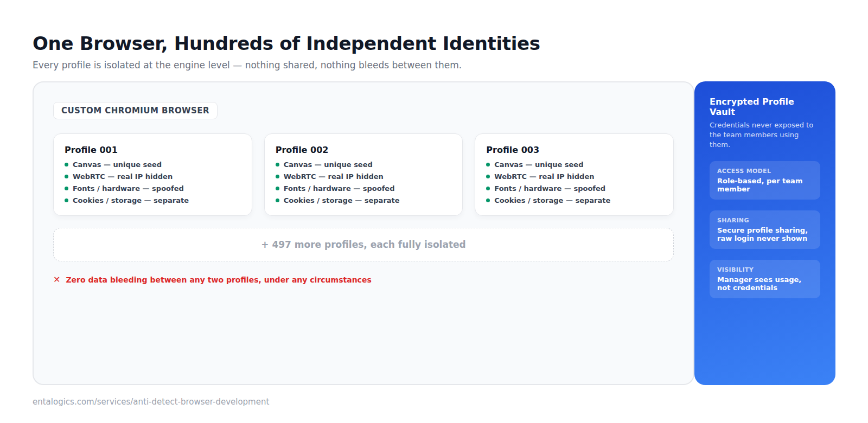Select Canvas — unique seed in Profile 001
This screenshot has height=423, width=868.
[117, 165]
